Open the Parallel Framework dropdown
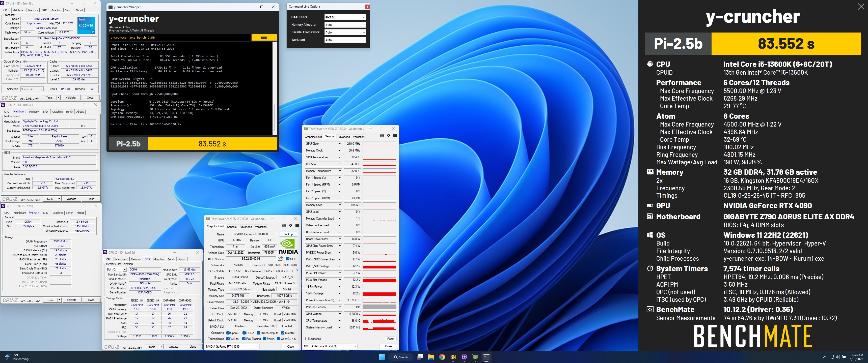Screen dimensions: 868x363 (x=345, y=32)
